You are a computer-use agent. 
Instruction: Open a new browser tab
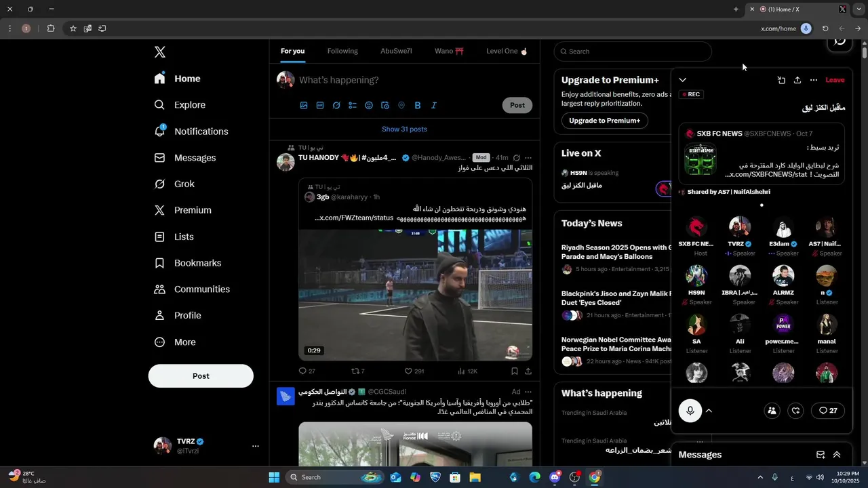tap(736, 9)
